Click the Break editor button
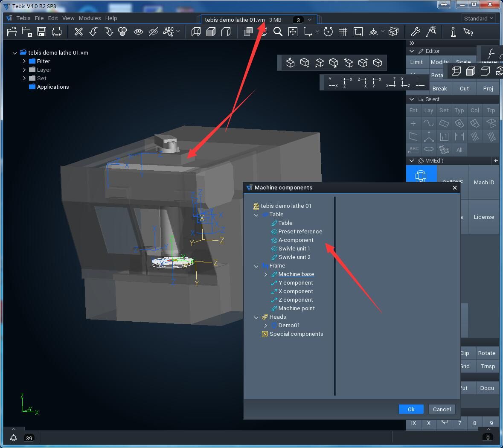The image size is (503, 448). [x=439, y=89]
